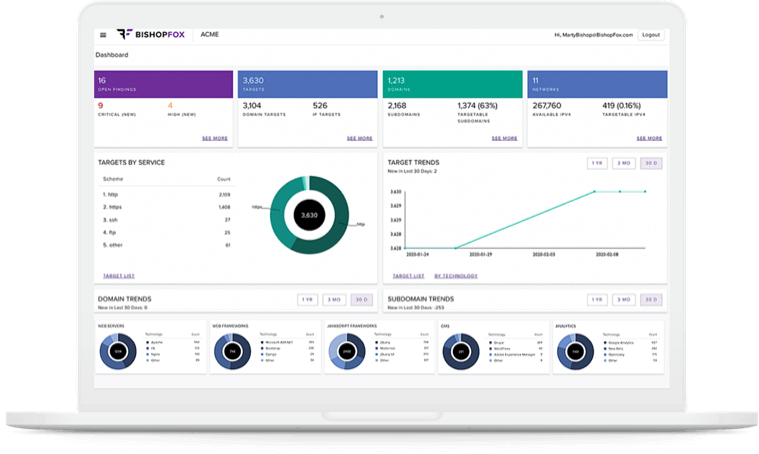Open Target List under Target Trends chart
The image size is (759, 454).
click(408, 275)
